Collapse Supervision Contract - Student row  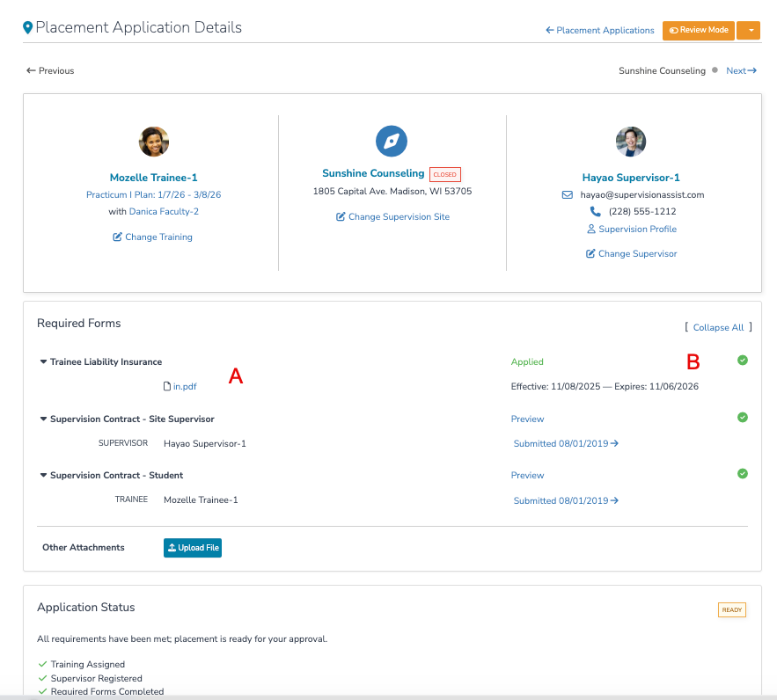tap(43, 475)
